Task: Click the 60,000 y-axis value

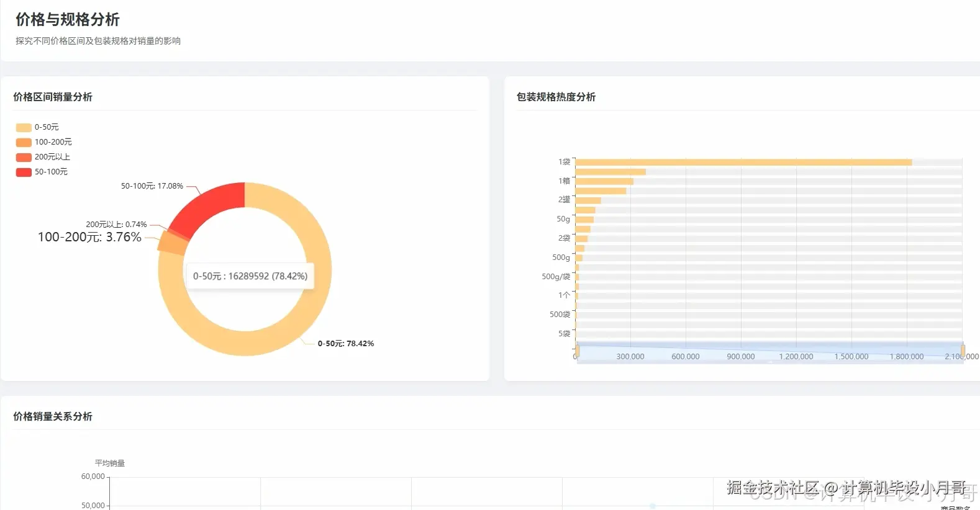Action: coord(93,476)
